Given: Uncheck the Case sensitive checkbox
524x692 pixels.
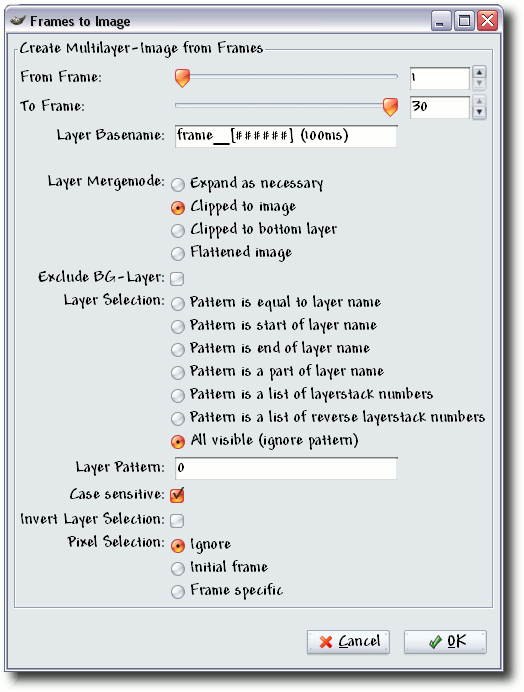Looking at the screenshot, I should [x=177, y=495].
